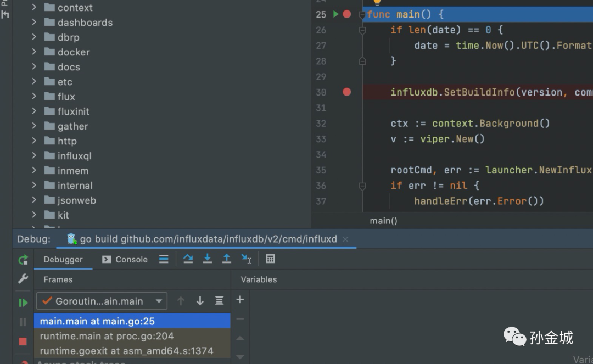Add a new watch with plus button
The height and width of the screenshot is (364, 593).
(240, 300)
